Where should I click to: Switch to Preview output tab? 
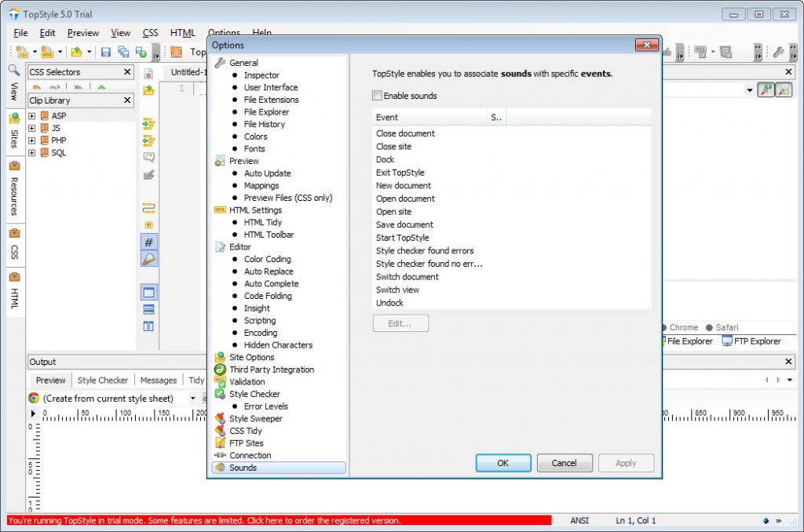tap(50, 381)
